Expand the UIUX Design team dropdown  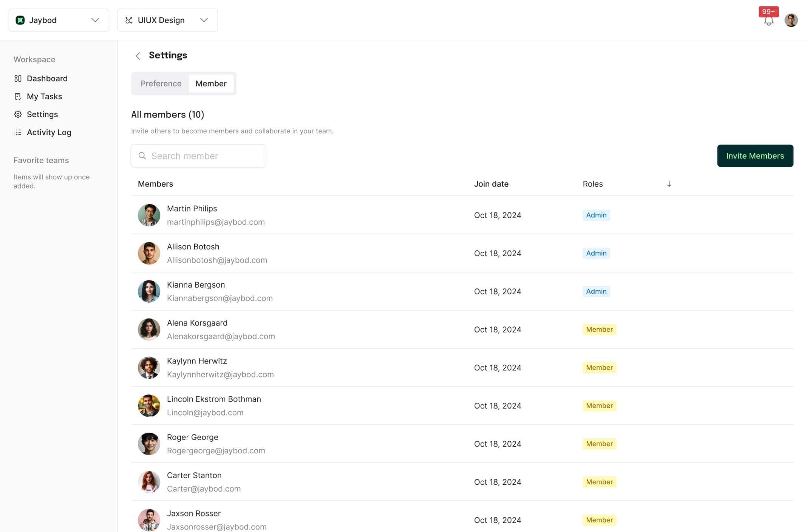pyautogui.click(x=204, y=20)
